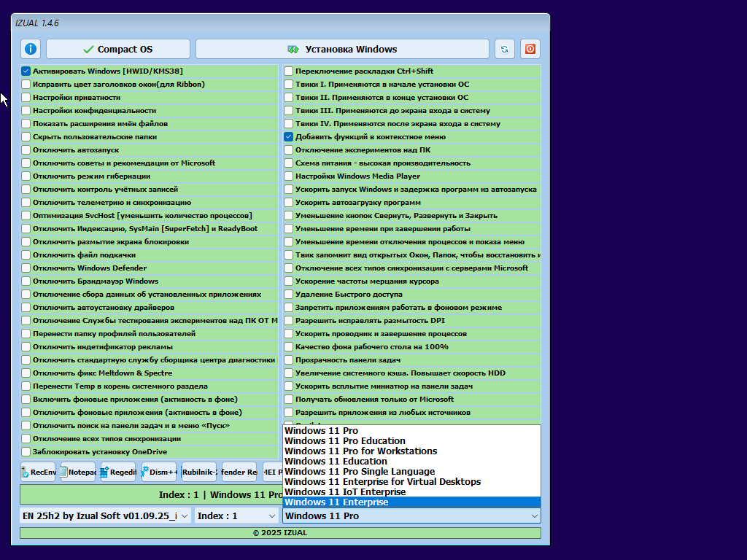
Task: Check Отключить автозапуск option
Action: click(26, 150)
